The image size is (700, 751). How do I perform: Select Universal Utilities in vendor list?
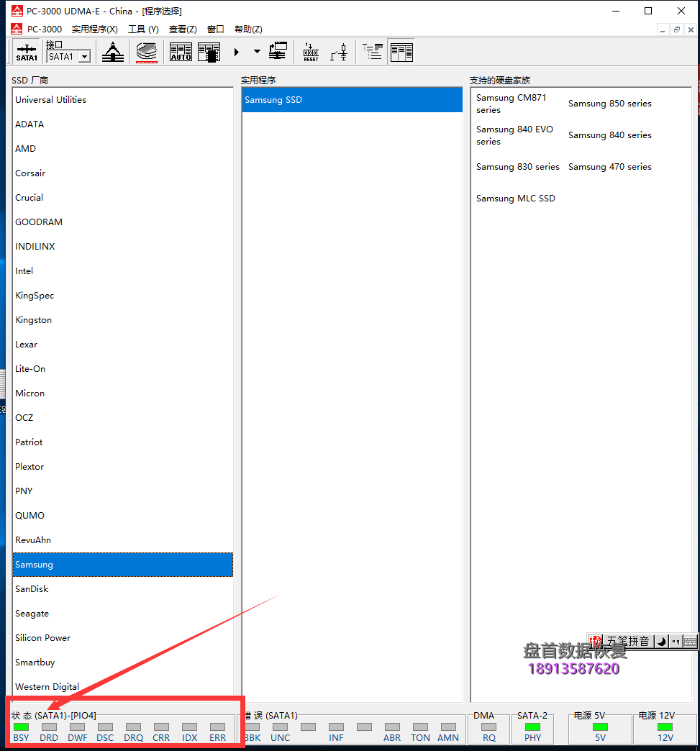123,99
